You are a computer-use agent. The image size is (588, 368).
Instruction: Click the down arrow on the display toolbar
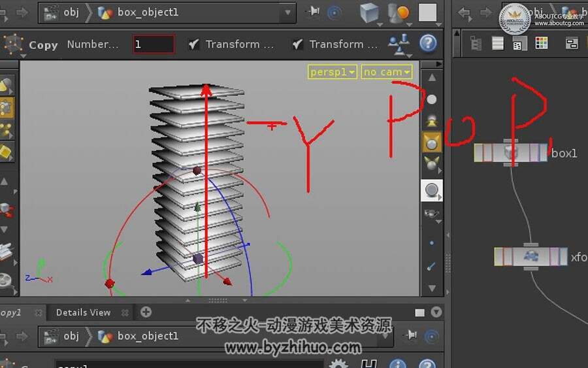[x=432, y=288]
